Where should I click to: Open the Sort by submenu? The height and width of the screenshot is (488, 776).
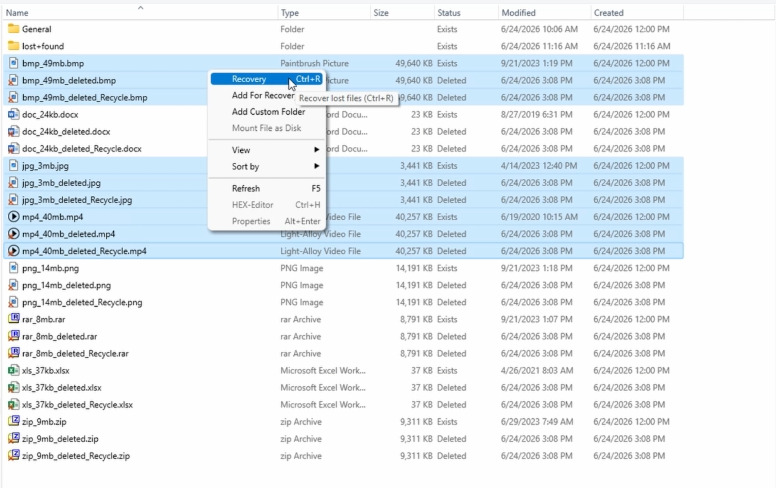coord(266,167)
